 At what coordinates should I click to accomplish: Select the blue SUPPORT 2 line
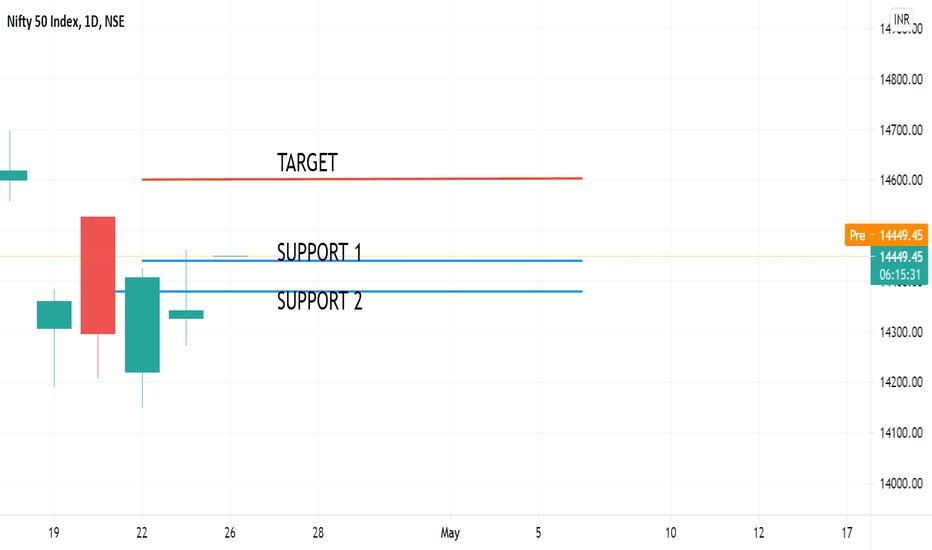(349, 291)
